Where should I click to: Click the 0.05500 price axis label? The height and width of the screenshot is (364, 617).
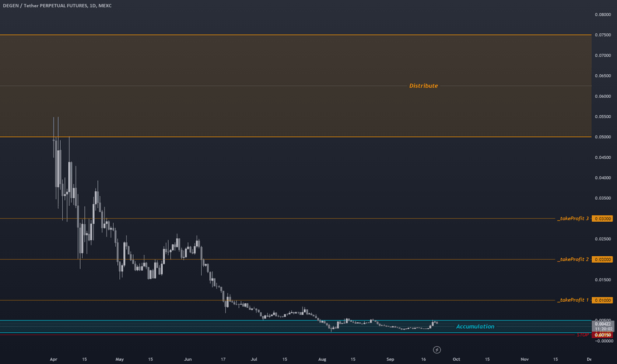[602, 117]
